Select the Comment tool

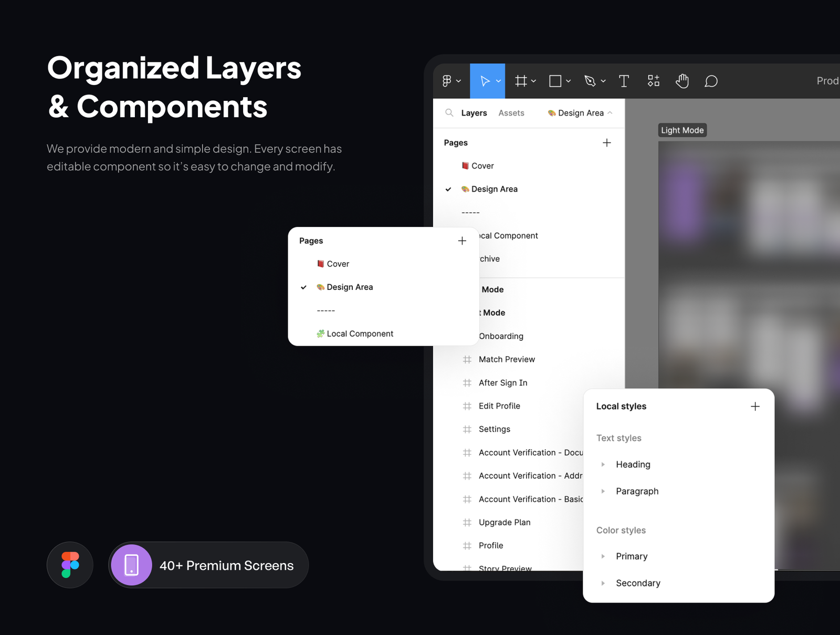pyautogui.click(x=711, y=81)
